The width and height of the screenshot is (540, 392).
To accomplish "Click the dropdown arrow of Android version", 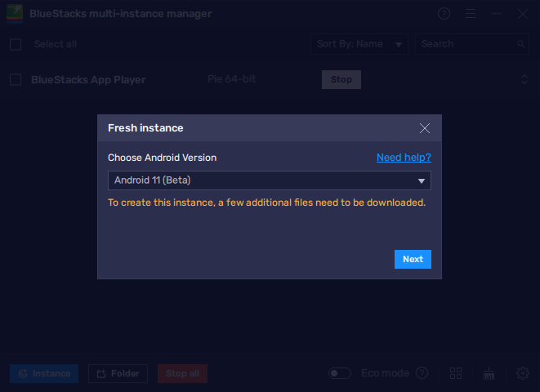I will click(x=422, y=181).
